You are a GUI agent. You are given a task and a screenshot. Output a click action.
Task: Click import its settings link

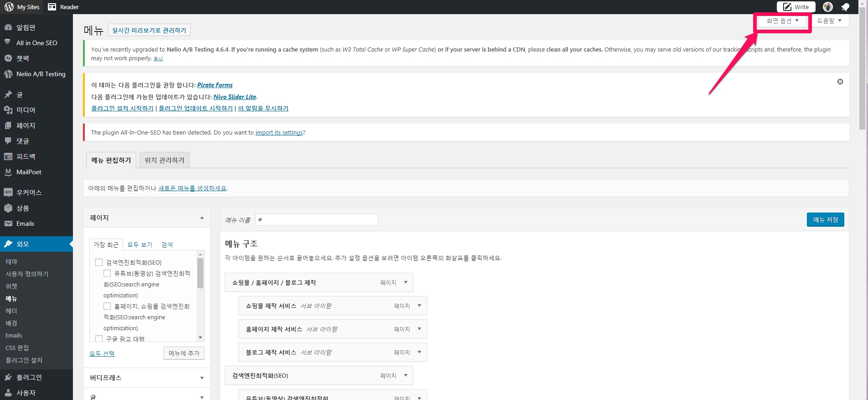tap(279, 133)
